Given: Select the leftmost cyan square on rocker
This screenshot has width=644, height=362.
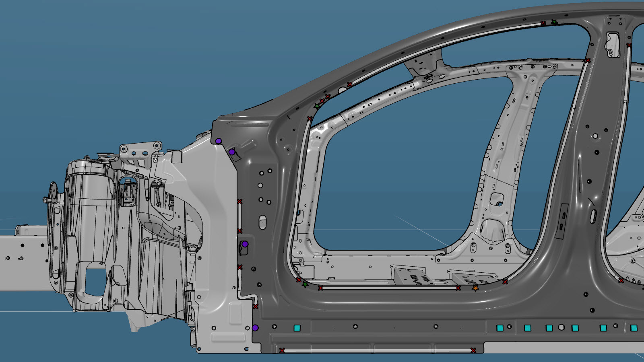Looking at the screenshot, I should pyautogui.click(x=297, y=328).
